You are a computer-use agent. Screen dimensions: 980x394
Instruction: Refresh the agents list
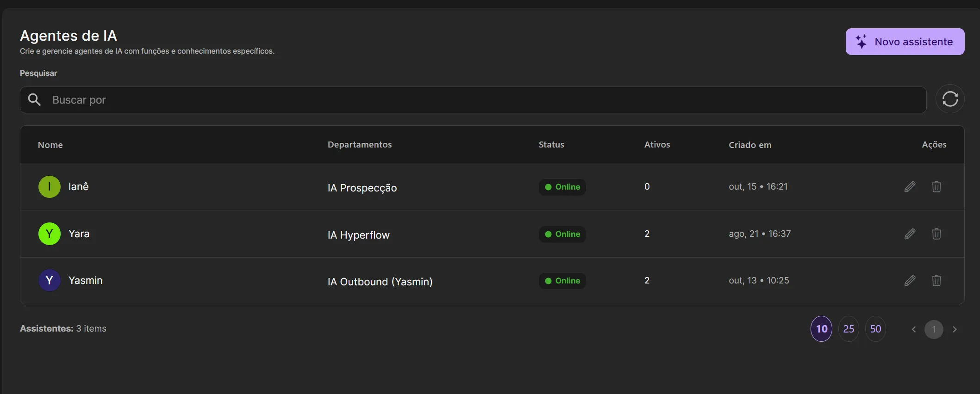click(950, 99)
